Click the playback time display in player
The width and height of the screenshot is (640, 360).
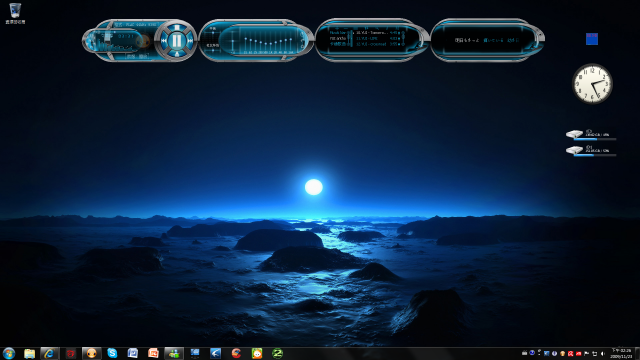pos(125,36)
